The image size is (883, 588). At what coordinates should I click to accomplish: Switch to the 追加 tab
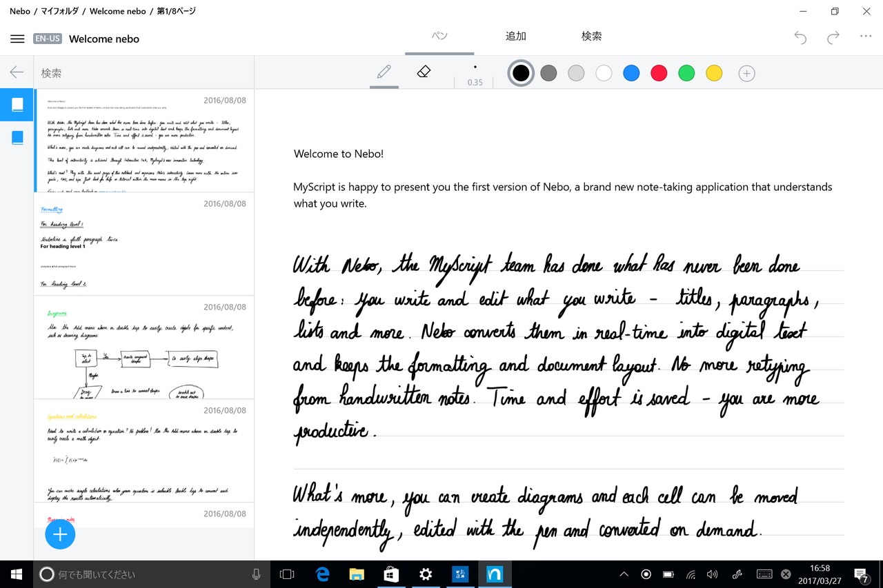pos(515,36)
